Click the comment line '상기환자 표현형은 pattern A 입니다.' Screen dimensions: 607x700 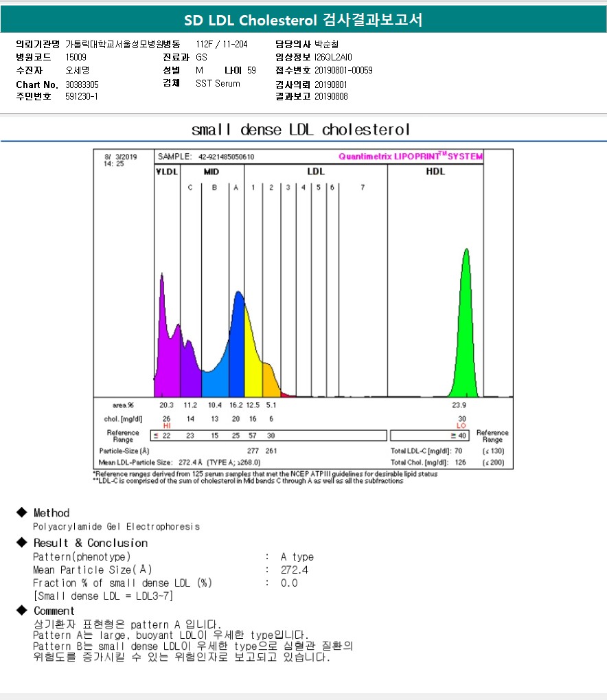point(127,624)
